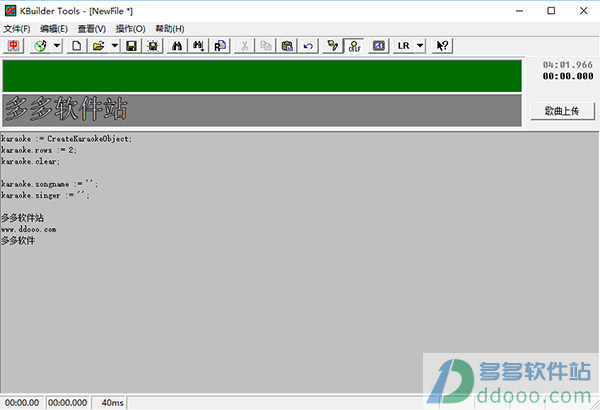Click the line 'karaoke.rows := 2;'
Viewport: 600px width, 410px height.
point(39,150)
